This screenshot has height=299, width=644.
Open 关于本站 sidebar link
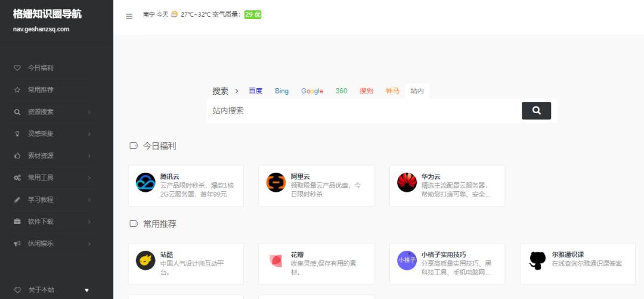[x=41, y=290]
